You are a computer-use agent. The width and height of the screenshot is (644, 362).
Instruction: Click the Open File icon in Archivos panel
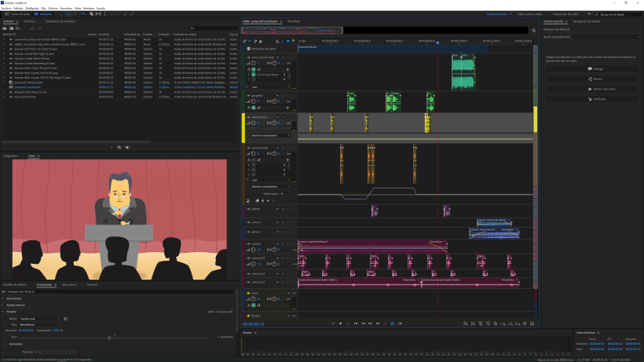pos(5,28)
